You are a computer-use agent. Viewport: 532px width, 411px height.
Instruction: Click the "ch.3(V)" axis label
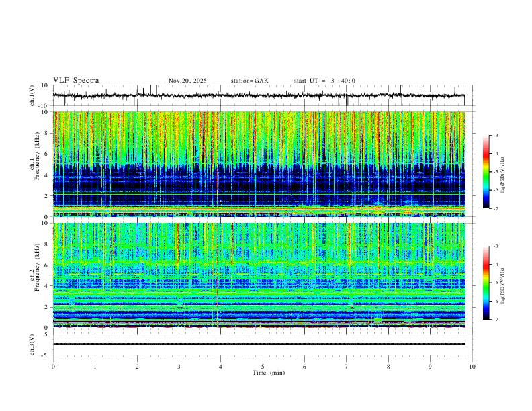pyautogui.click(x=32, y=345)
